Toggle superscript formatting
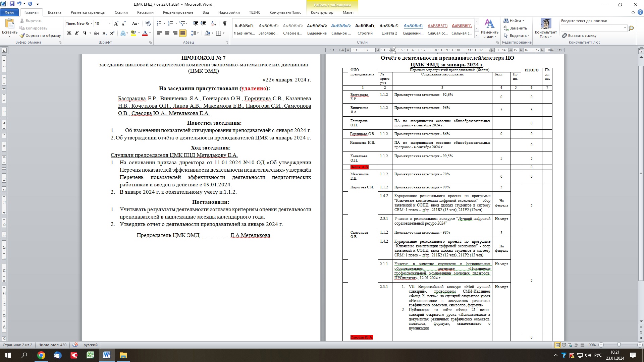The image size is (644, 362). point(112,33)
